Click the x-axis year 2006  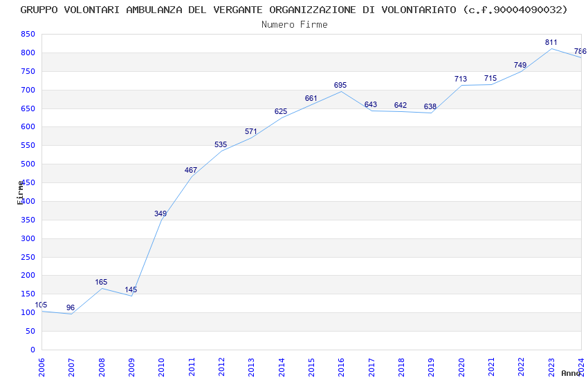(42, 367)
